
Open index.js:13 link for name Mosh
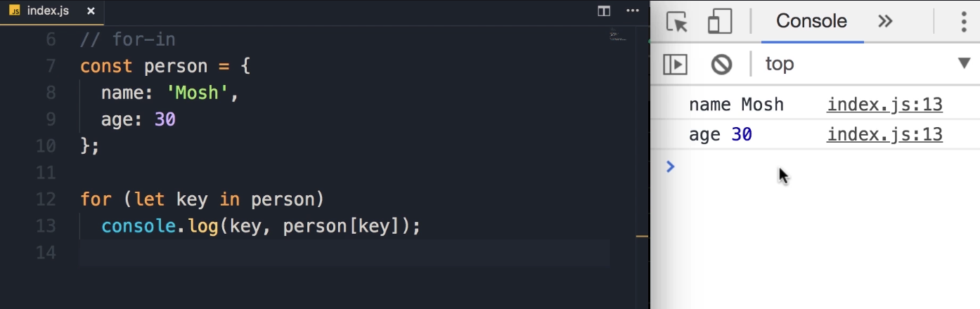[x=884, y=105]
